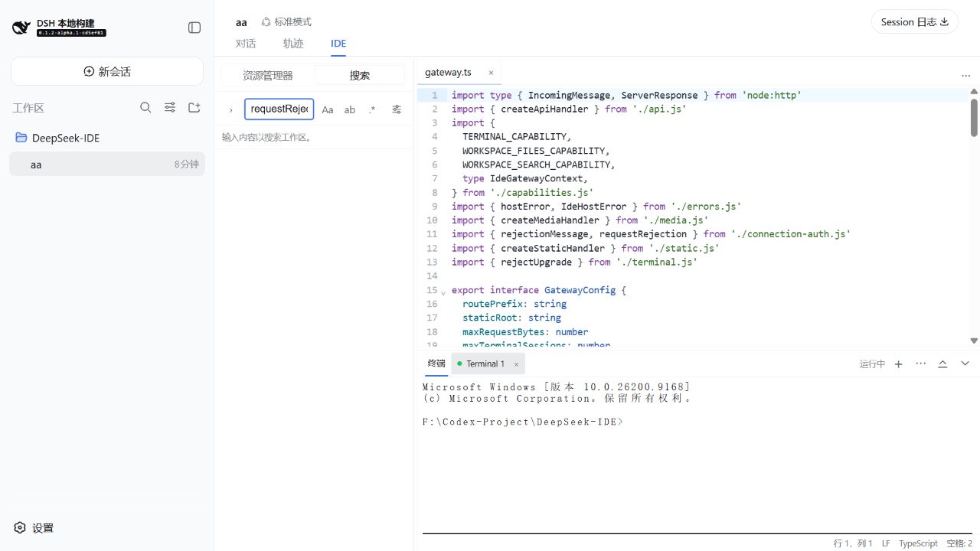Open workspace filter settings icon
The height and width of the screenshot is (551, 980).
(x=170, y=107)
